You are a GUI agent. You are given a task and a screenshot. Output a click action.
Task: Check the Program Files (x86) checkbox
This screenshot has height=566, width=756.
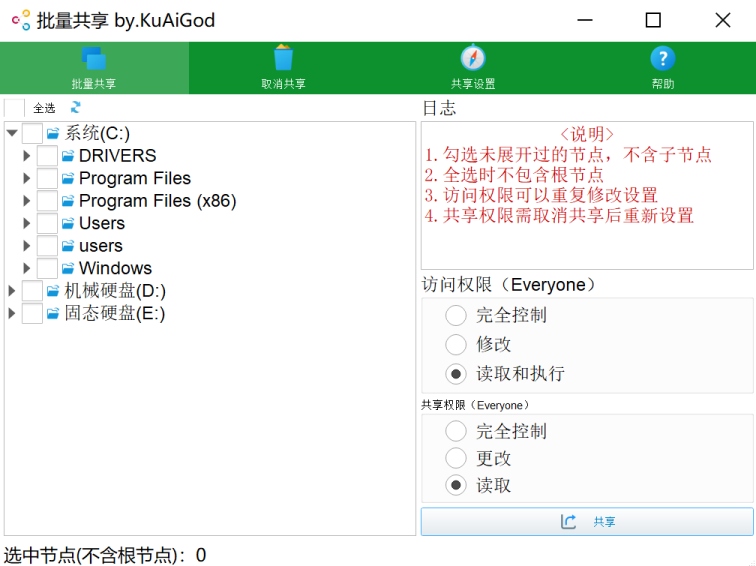(x=47, y=201)
